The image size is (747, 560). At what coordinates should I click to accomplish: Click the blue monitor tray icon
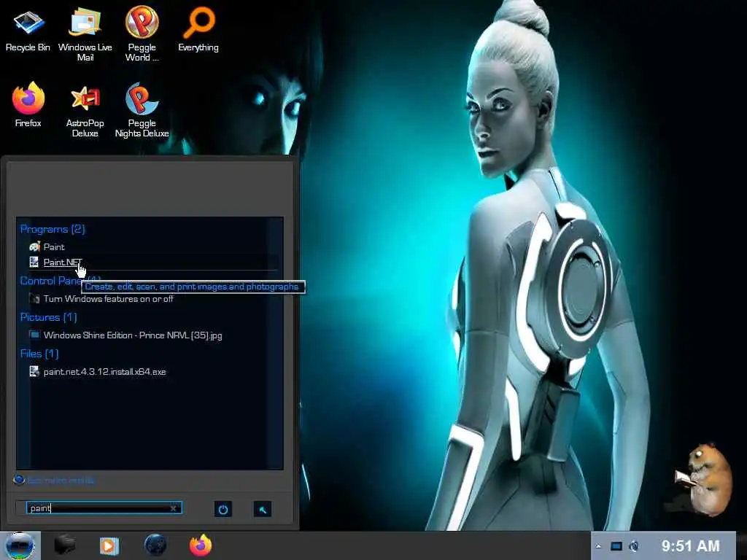[616, 546]
